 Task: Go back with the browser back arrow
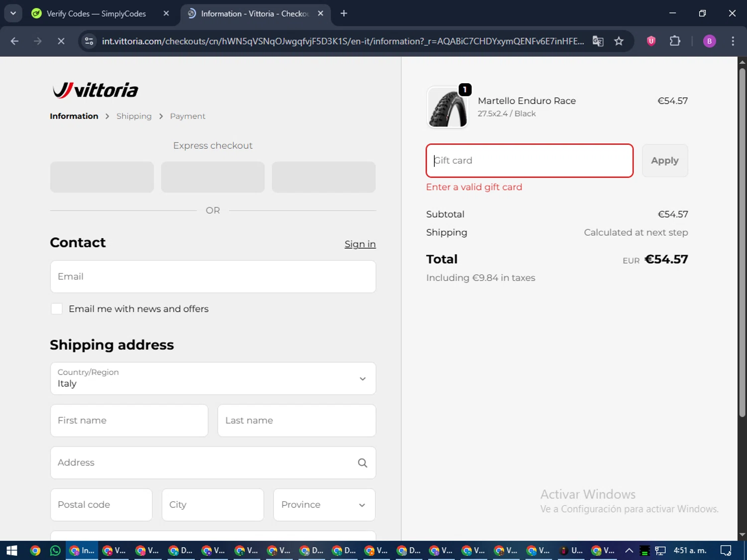[14, 41]
